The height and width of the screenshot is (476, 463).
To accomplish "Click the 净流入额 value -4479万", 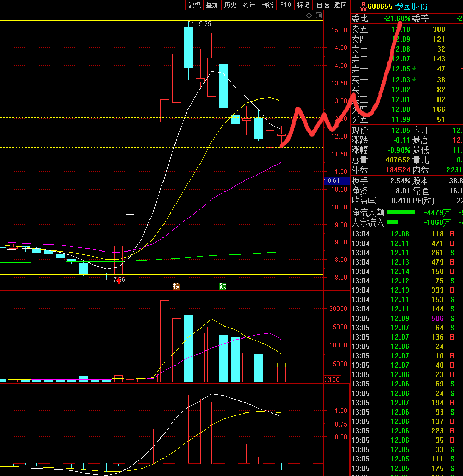I will (x=437, y=212).
